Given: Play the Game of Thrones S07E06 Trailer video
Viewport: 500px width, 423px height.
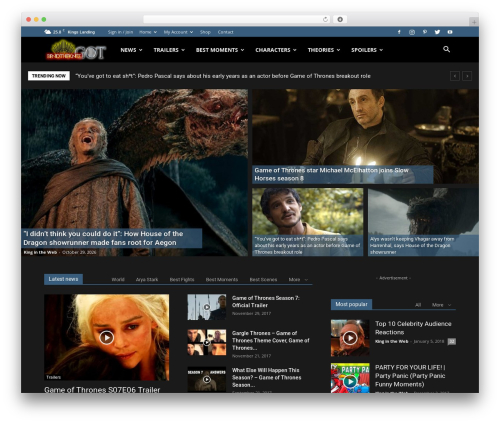Looking at the screenshot, I should pyautogui.click(x=107, y=337).
